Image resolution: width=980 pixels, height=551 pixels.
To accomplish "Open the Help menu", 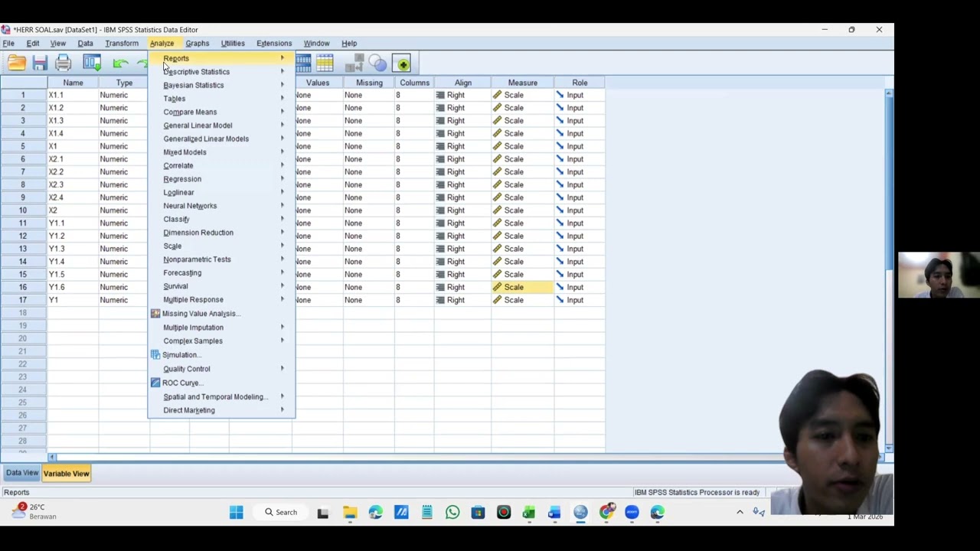I will click(x=349, y=44).
